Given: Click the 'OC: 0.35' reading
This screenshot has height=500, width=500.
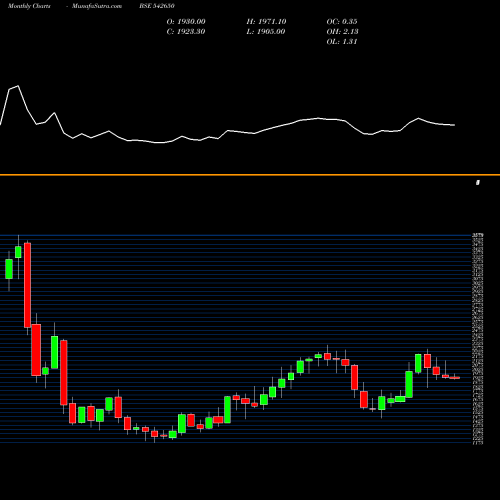Looking at the screenshot, I should [x=342, y=22].
